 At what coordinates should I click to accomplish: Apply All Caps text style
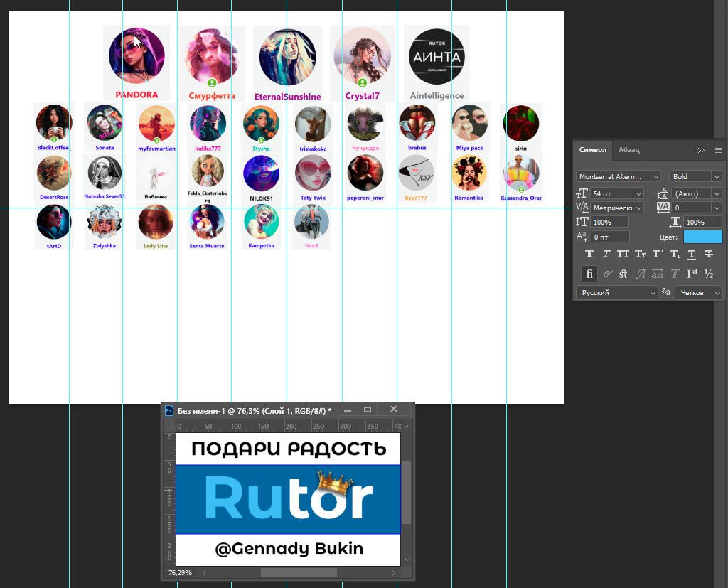[623, 255]
